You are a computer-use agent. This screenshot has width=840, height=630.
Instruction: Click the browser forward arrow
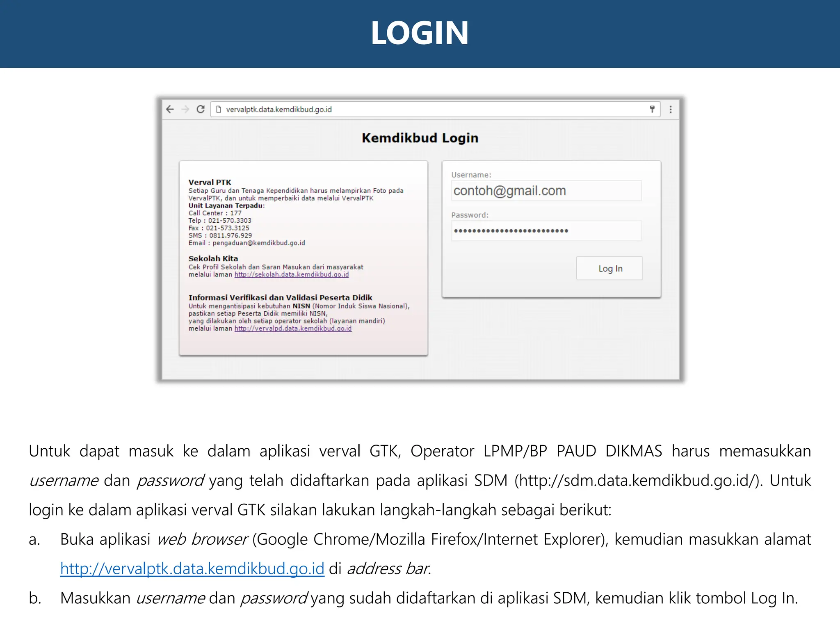185,109
